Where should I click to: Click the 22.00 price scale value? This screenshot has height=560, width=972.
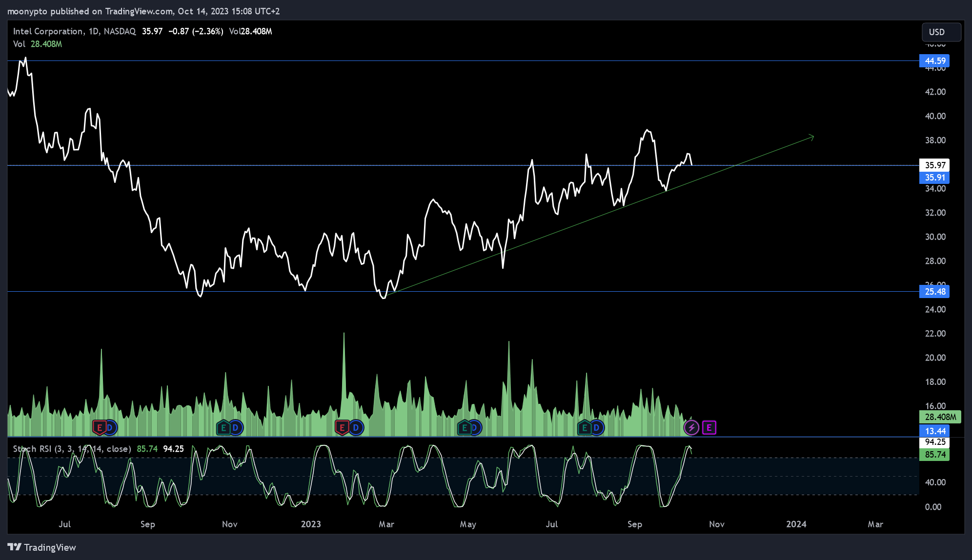pos(935,333)
